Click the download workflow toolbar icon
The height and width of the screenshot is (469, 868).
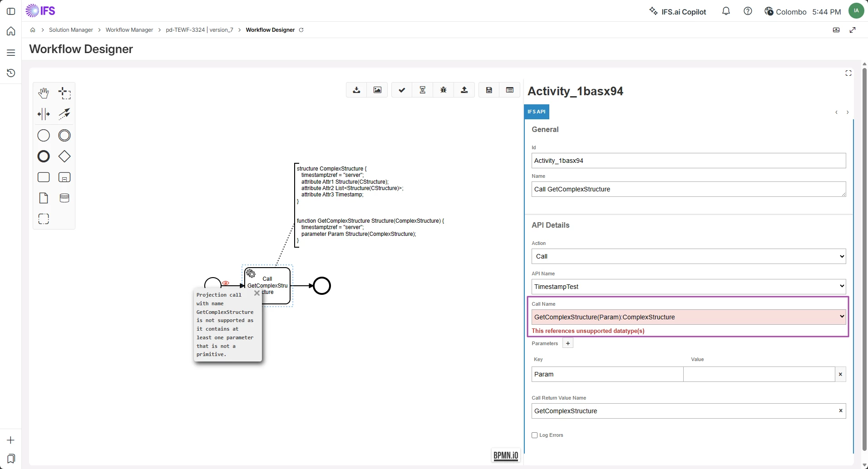click(x=356, y=90)
